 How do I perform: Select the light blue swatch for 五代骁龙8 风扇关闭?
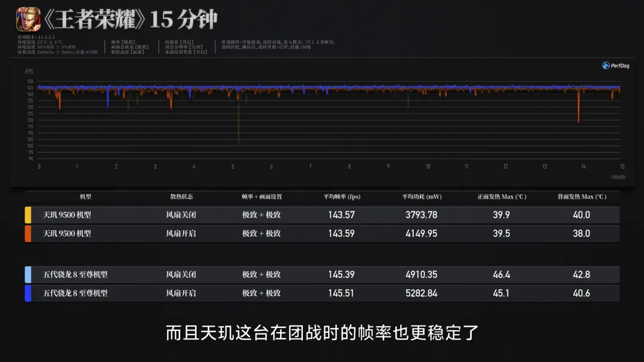[28, 274]
